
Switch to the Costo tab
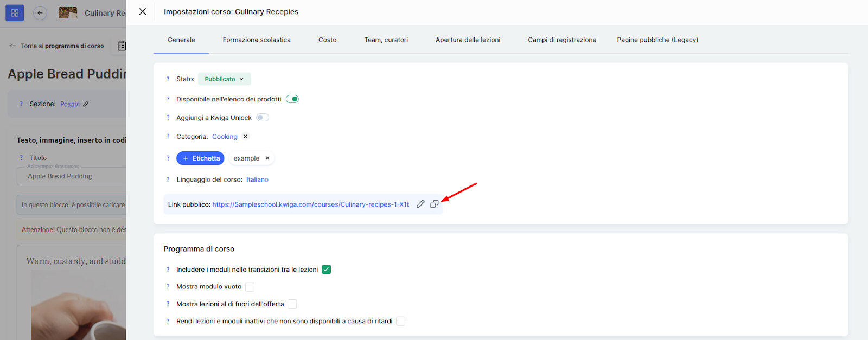pyautogui.click(x=327, y=40)
